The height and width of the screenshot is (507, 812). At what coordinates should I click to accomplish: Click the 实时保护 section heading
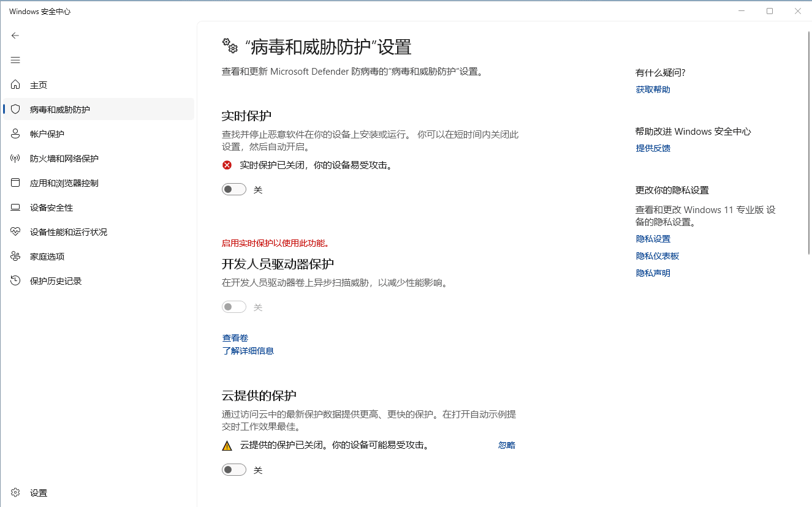[246, 116]
